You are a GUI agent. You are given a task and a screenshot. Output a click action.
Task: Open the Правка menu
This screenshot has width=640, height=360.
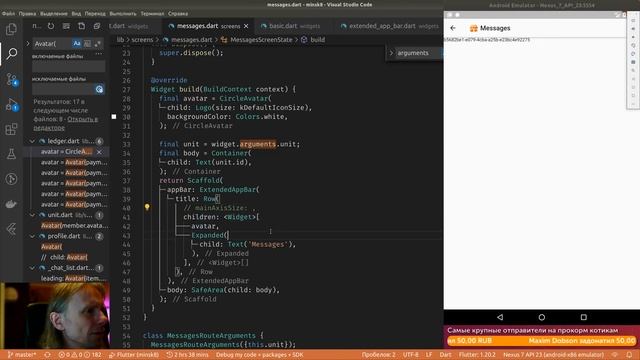[x=27, y=13]
